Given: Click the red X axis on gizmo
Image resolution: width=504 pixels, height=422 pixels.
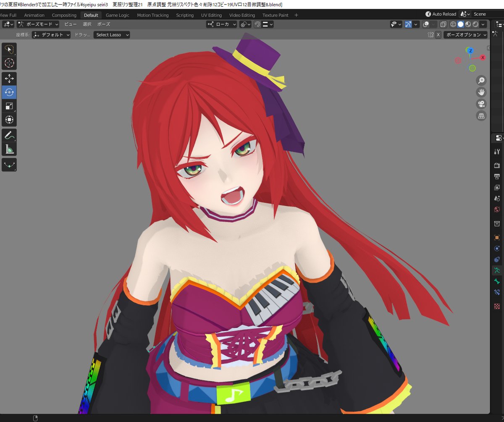Looking at the screenshot, I should pos(483,58).
